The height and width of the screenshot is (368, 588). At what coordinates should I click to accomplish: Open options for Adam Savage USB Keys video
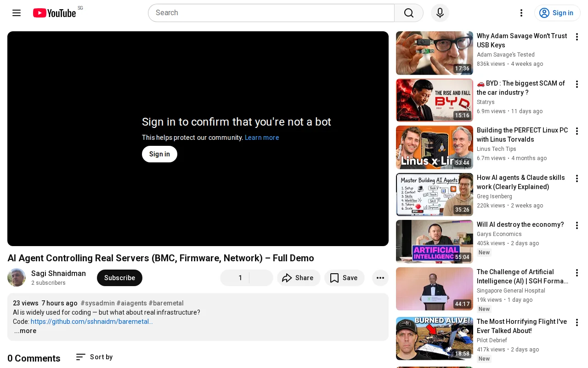pyautogui.click(x=577, y=37)
